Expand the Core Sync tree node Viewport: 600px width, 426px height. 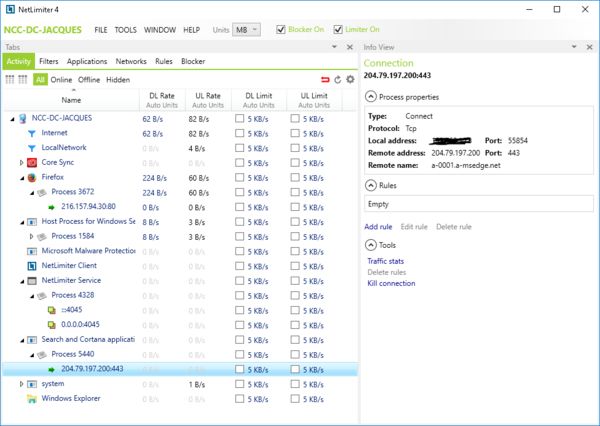(22, 163)
